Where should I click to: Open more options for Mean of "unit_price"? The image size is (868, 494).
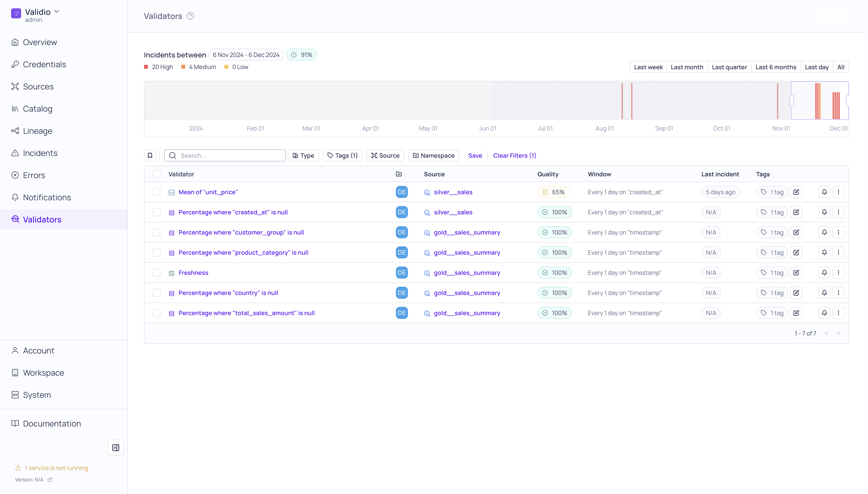pyautogui.click(x=839, y=192)
